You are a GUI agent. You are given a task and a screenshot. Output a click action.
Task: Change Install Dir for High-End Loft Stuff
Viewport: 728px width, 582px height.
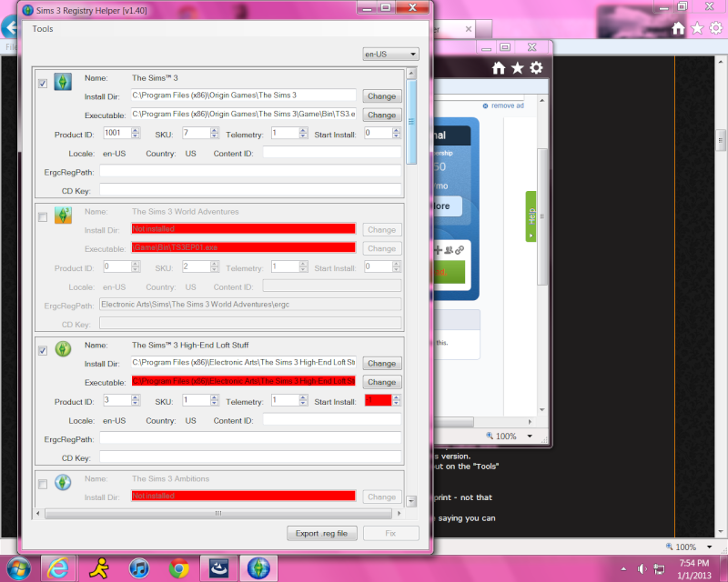coord(381,364)
